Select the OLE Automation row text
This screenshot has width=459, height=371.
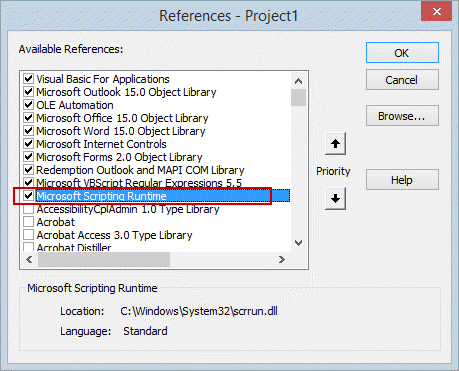coord(75,105)
